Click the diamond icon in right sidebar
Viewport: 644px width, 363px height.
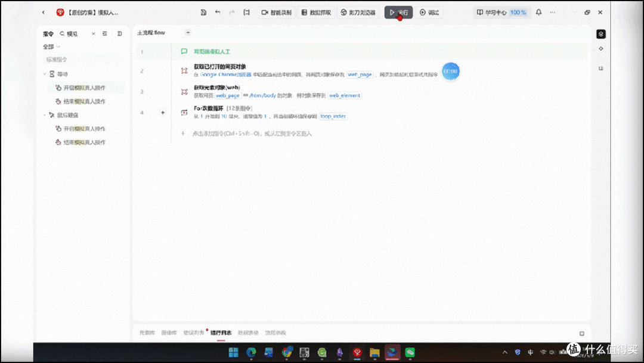601,48
